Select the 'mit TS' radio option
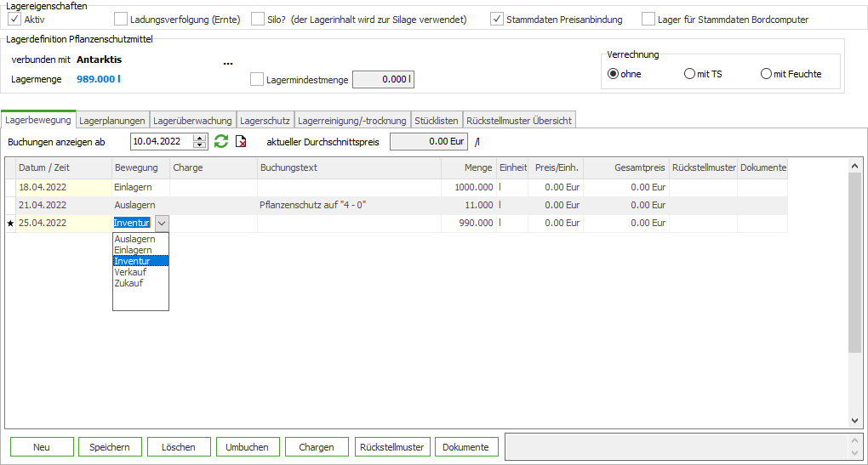The width and height of the screenshot is (868, 465). click(689, 74)
